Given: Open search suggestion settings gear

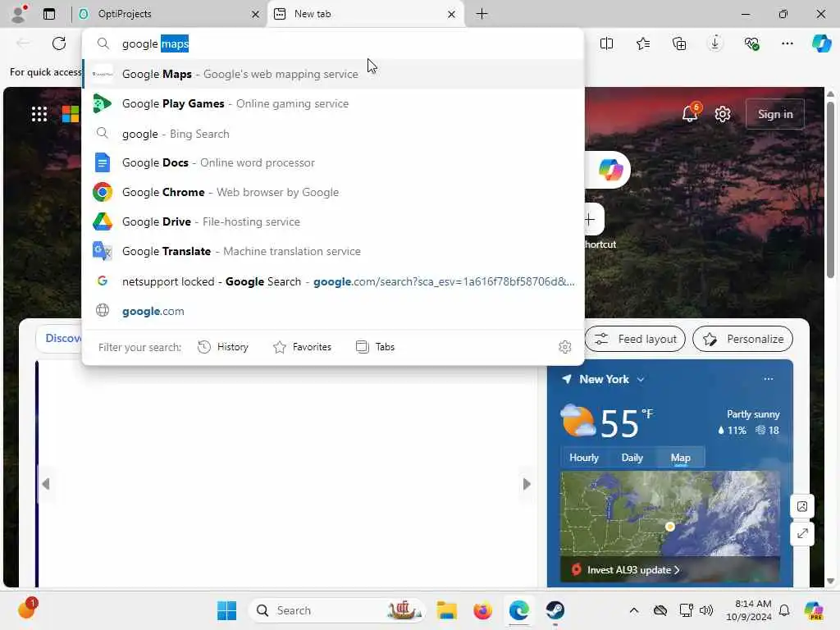Looking at the screenshot, I should [564, 347].
